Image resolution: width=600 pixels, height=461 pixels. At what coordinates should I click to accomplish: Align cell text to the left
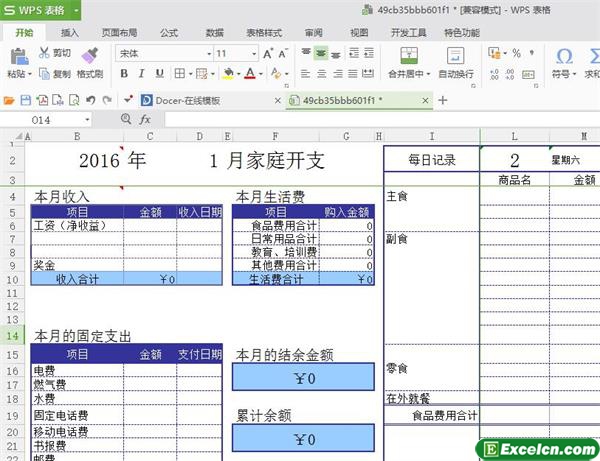point(305,73)
